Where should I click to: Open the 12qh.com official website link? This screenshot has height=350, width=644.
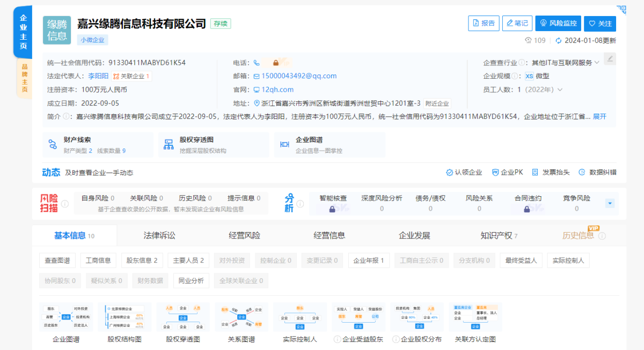coord(278,90)
